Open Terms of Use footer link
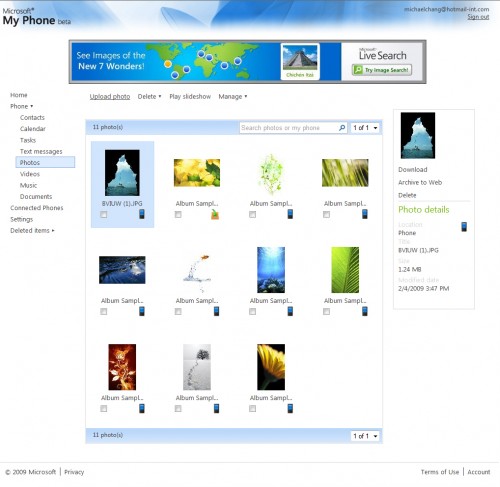This screenshot has height=487, width=500. (440, 472)
